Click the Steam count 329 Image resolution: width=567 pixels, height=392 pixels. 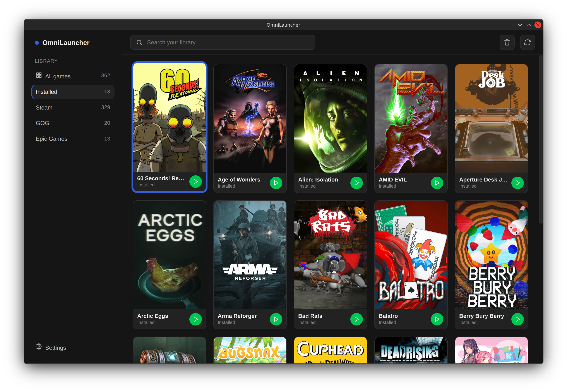(x=106, y=107)
